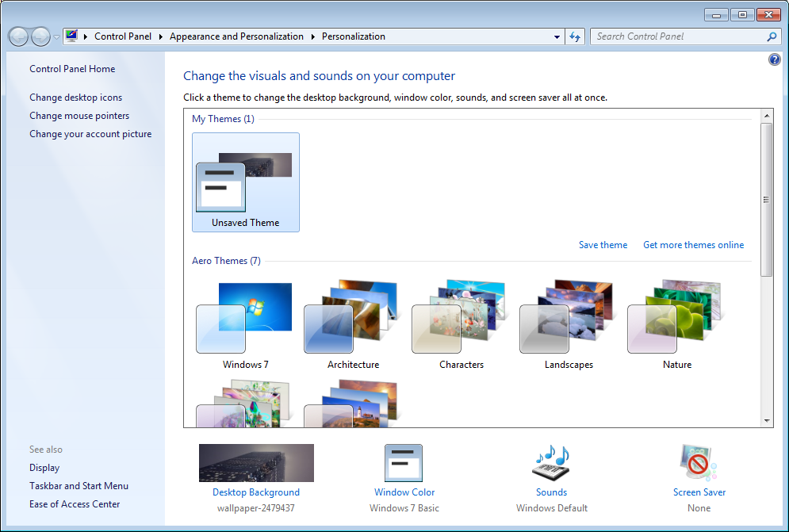Click Get more themes online link
Viewport: 789px width, 532px height.
pos(693,245)
